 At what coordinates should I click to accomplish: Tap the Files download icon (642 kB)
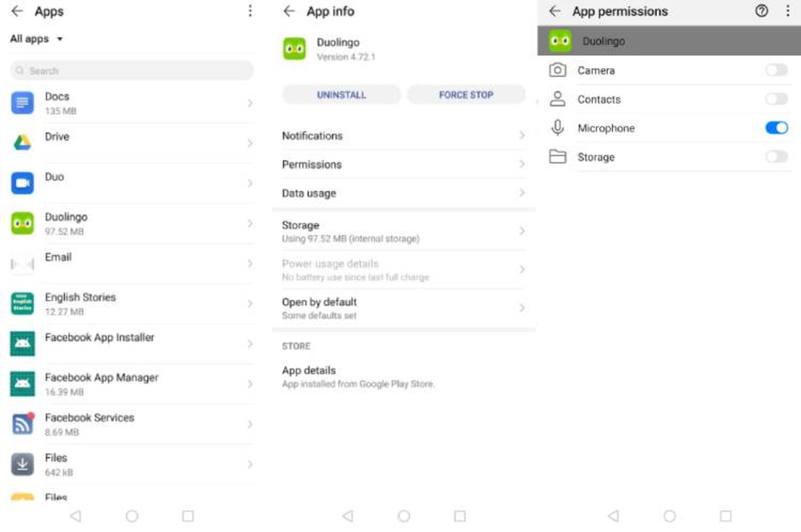pos(22,464)
